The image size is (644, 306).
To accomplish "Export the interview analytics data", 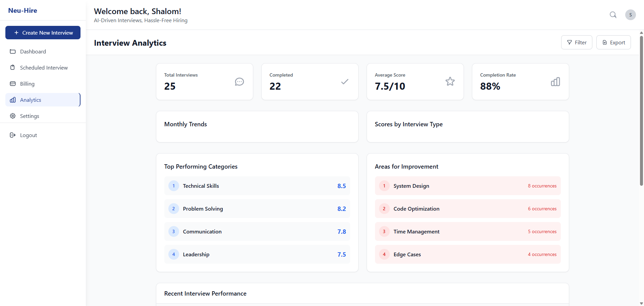I will pyautogui.click(x=613, y=42).
